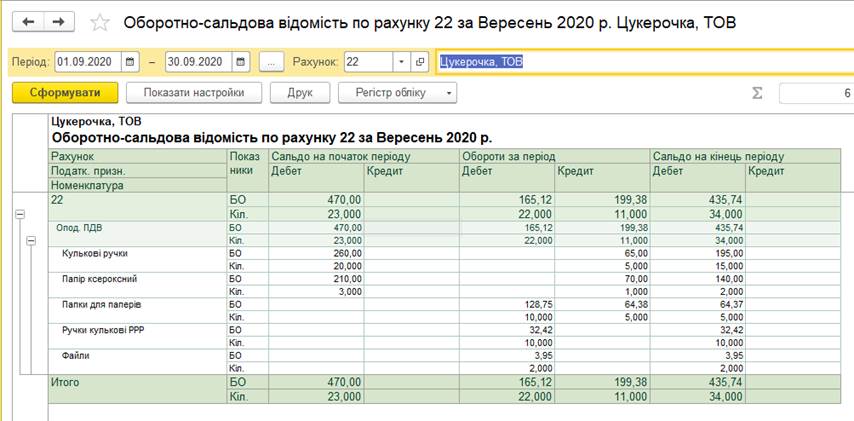This screenshot has height=421, width=854.
Task: Go forward with the right arrow button
Action: coord(59,22)
